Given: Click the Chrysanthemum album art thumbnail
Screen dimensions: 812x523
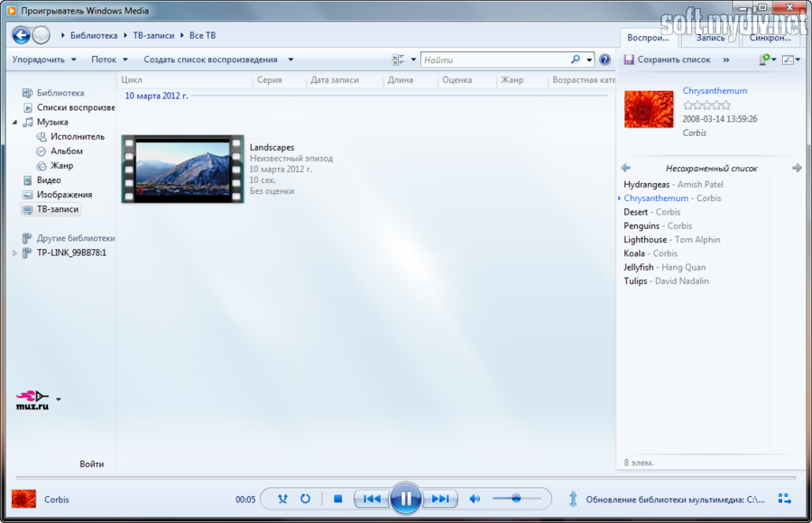Looking at the screenshot, I should coord(649,109).
